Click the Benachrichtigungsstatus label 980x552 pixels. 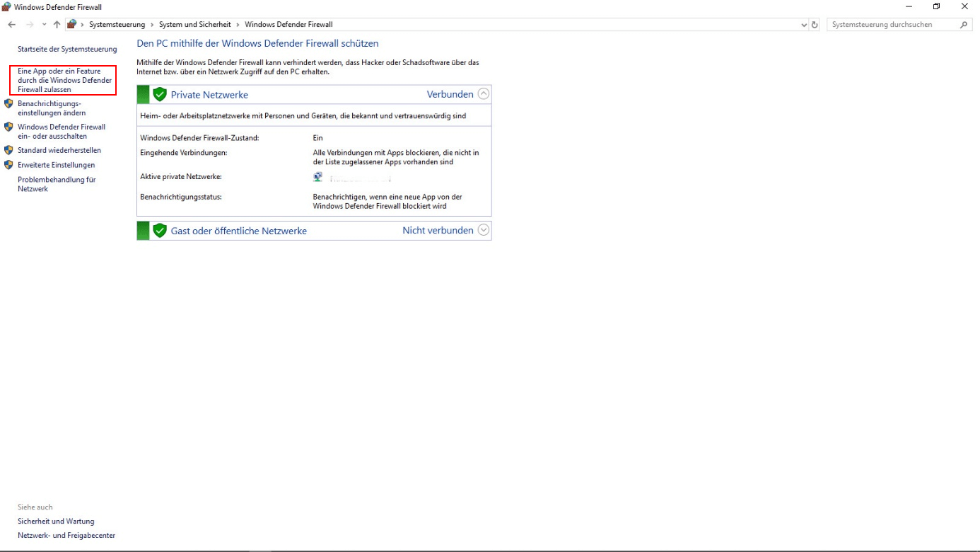click(181, 197)
